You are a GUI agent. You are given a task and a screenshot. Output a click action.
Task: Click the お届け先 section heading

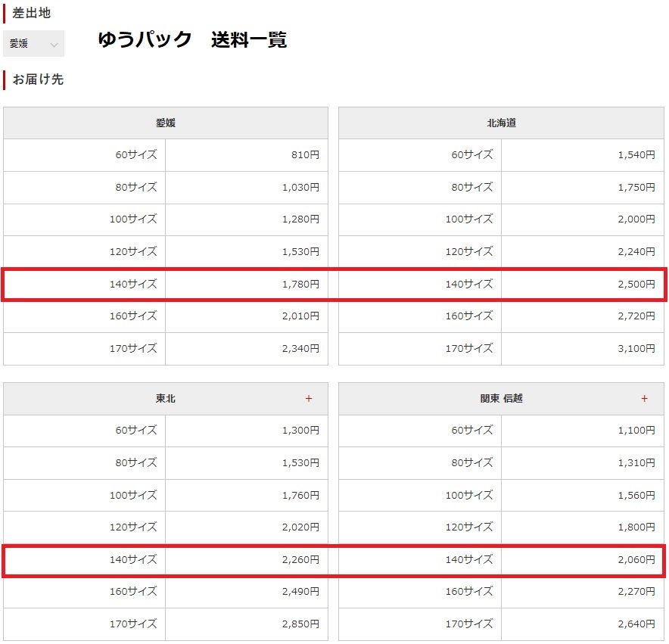(38, 79)
